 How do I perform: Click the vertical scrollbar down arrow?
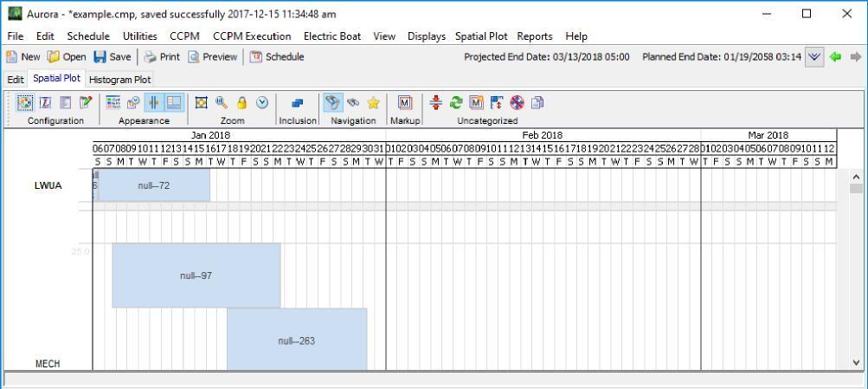(857, 363)
